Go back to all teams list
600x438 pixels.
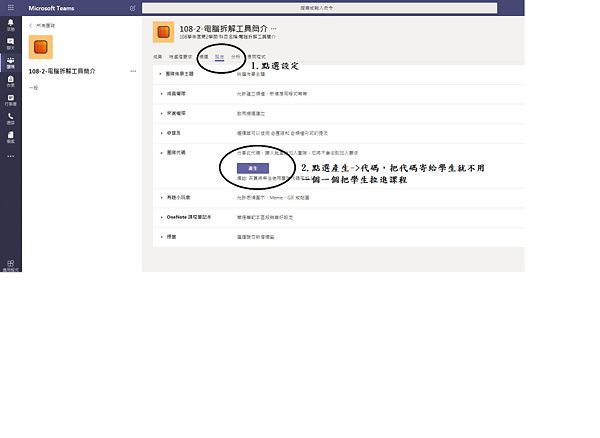click(x=42, y=24)
